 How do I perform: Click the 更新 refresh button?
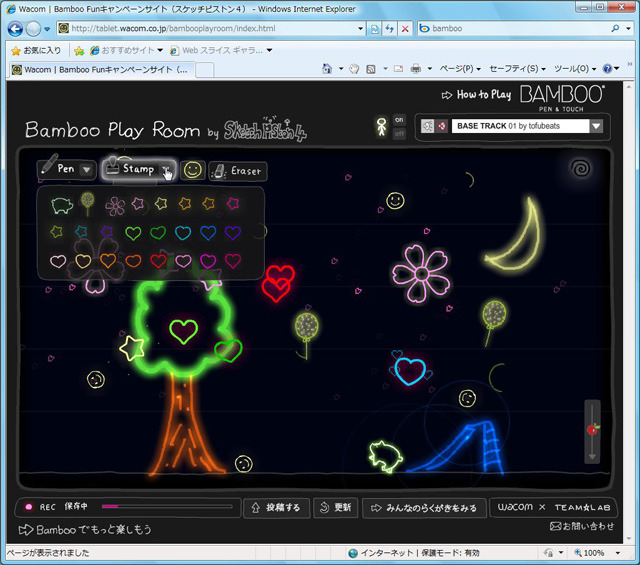tap(336, 507)
